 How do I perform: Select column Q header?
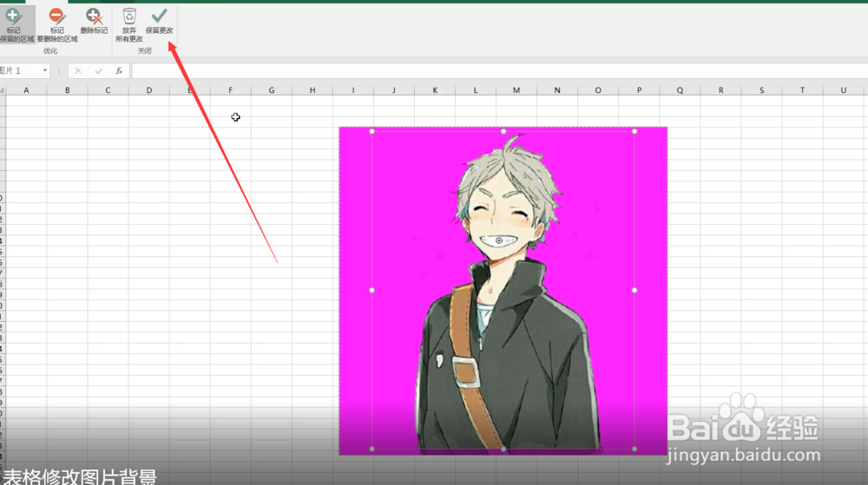point(680,90)
